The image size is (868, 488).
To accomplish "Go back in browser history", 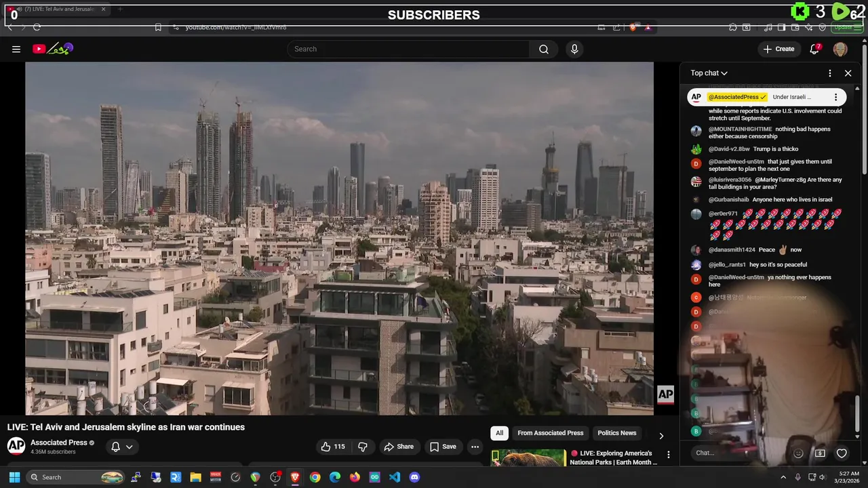I will pos(10,27).
